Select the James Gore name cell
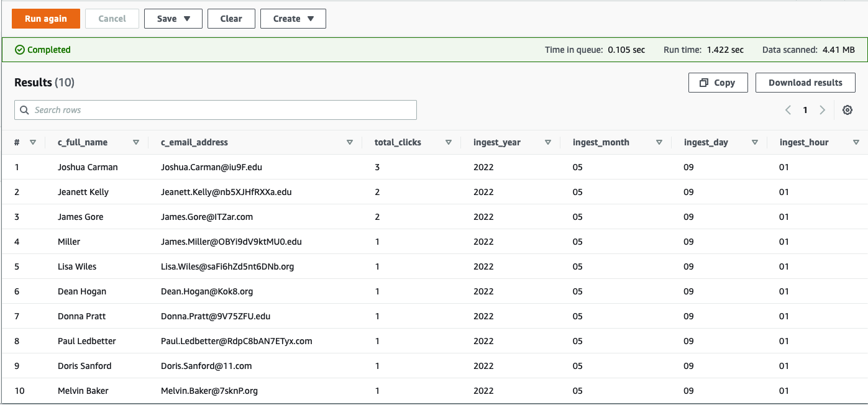 coord(81,217)
